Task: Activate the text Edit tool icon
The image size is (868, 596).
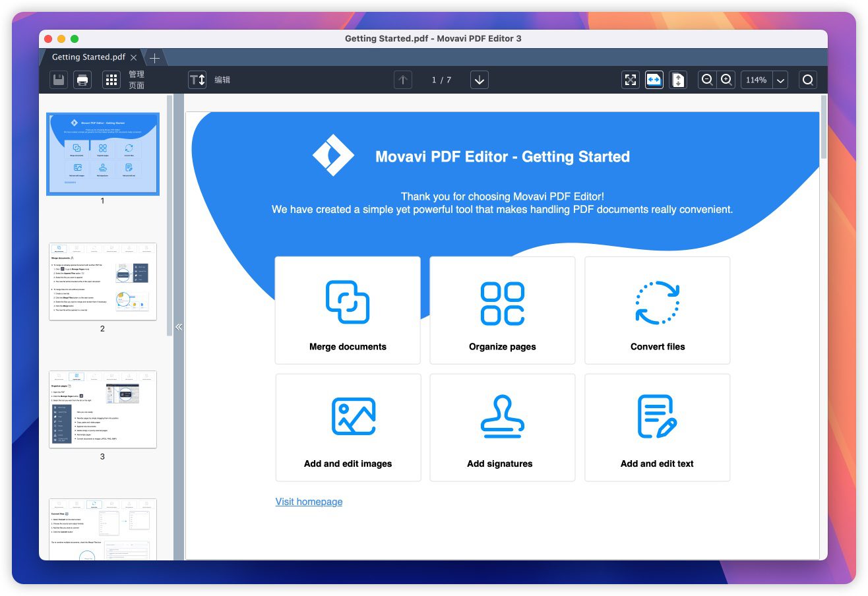Action: click(197, 80)
